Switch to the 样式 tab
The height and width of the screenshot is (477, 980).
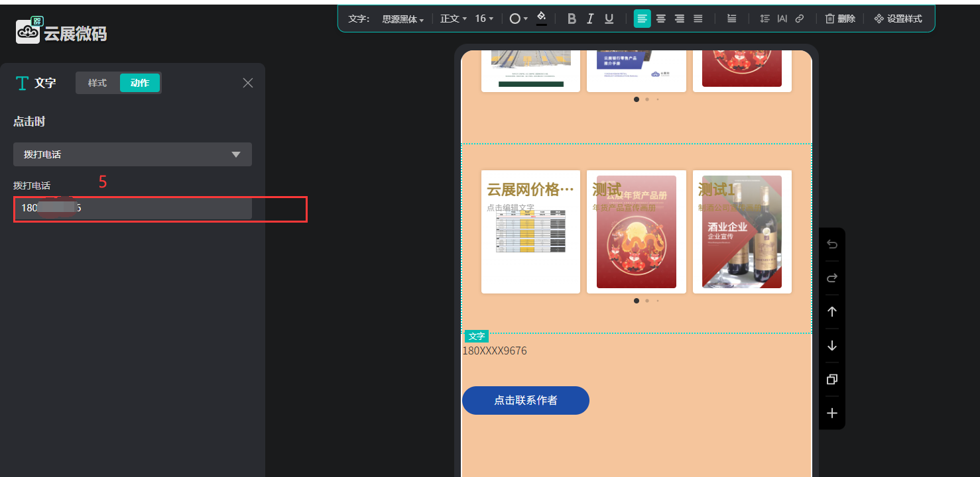click(x=97, y=83)
